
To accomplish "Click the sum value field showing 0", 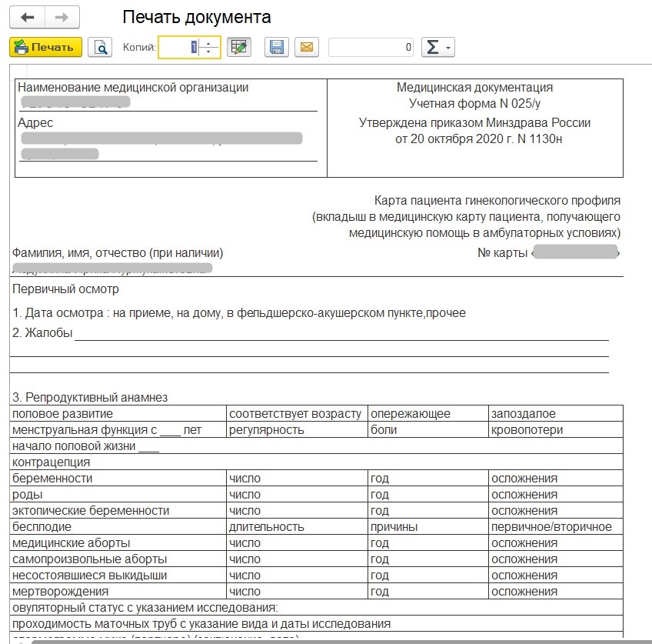I will (x=371, y=48).
